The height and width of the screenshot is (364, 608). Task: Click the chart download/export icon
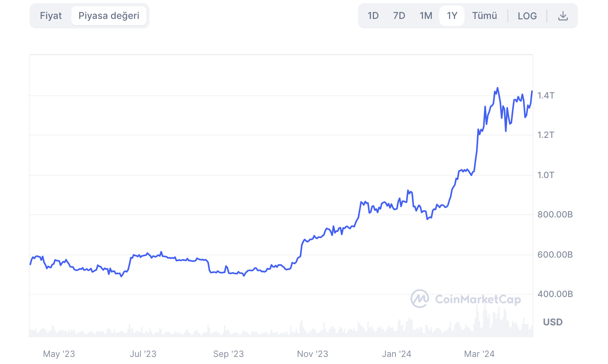click(x=563, y=15)
